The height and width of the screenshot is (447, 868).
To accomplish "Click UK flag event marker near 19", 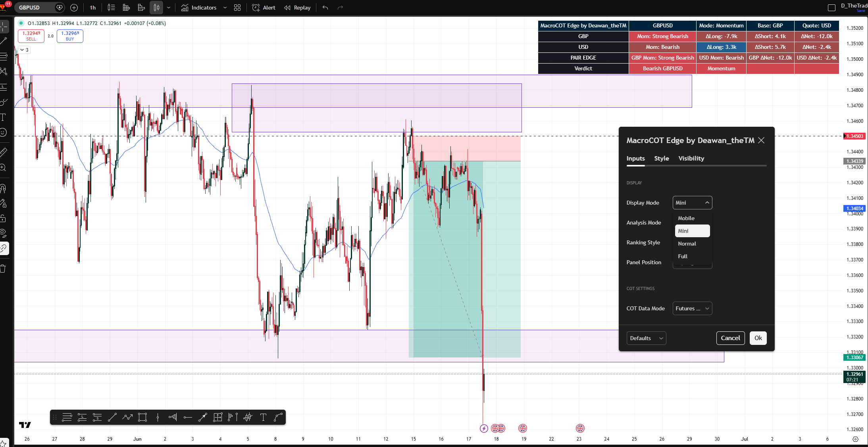I will (523, 428).
